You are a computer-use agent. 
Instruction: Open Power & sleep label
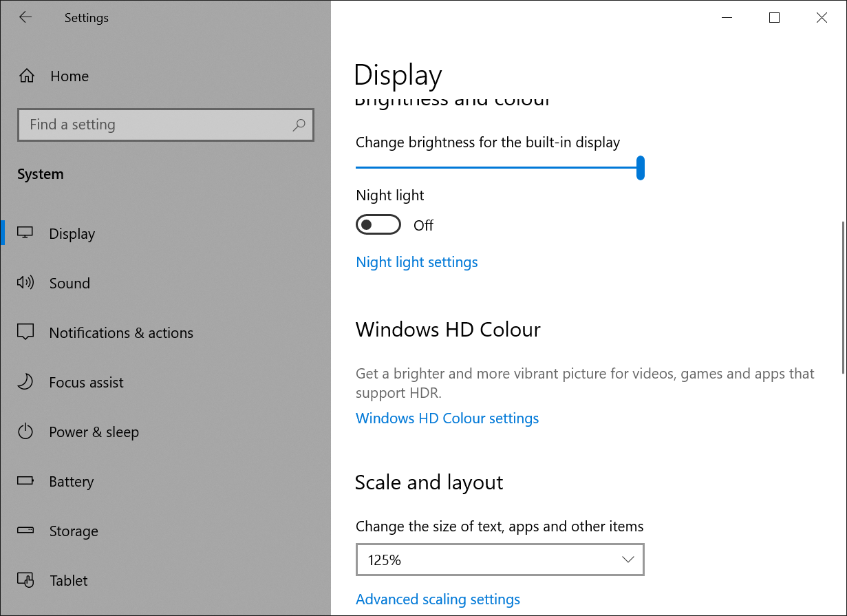pyautogui.click(x=94, y=432)
